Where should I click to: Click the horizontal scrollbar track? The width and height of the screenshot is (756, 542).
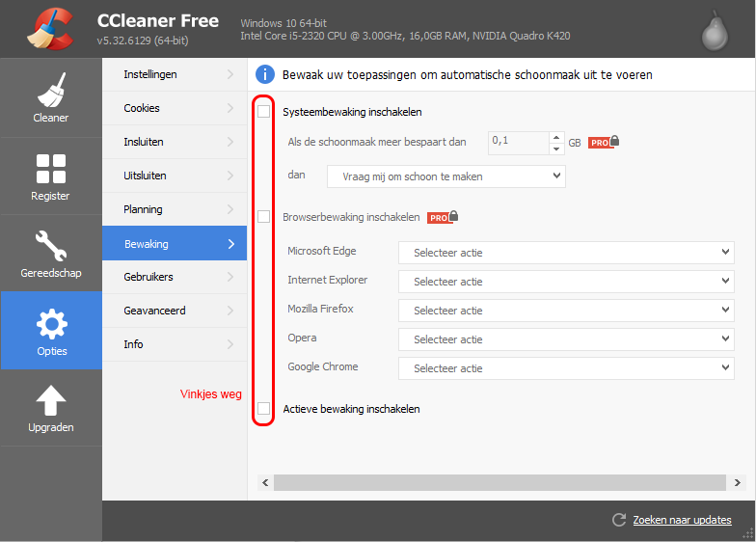click(501, 481)
